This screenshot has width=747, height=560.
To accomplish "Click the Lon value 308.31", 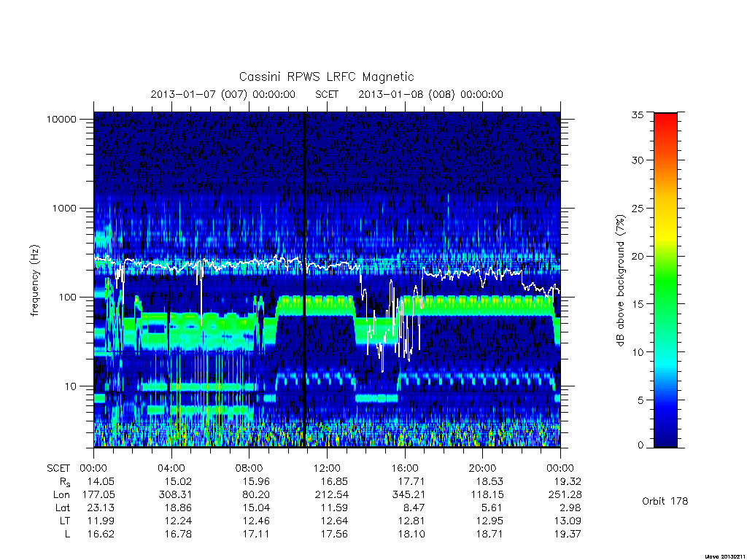I will pos(175,495).
